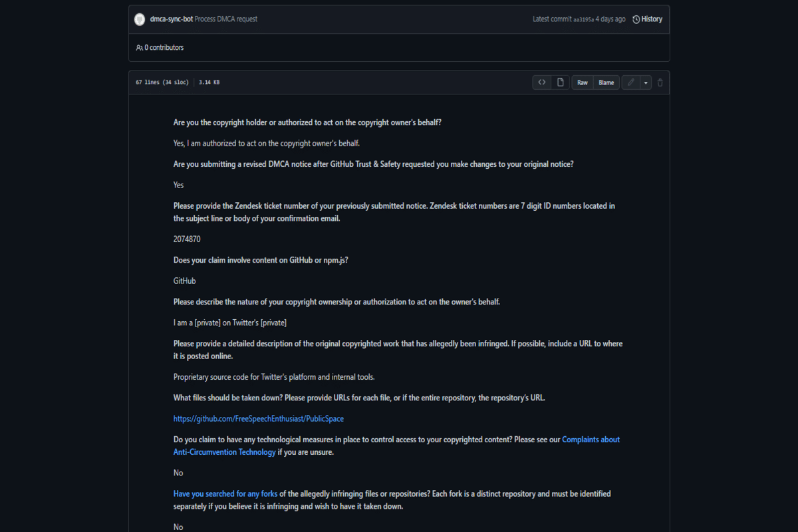
Task: Show the source code view icon
Action: (x=542, y=82)
